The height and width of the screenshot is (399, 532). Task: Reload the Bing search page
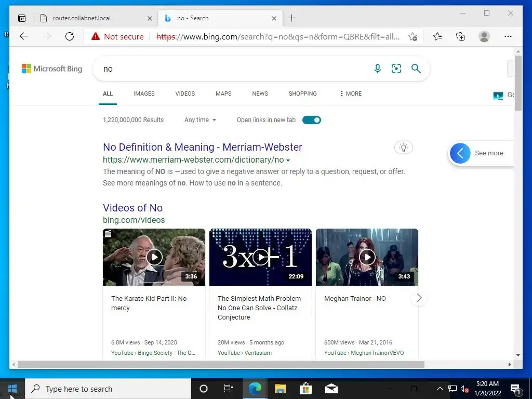pyautogui.click(x=70, y=36)
